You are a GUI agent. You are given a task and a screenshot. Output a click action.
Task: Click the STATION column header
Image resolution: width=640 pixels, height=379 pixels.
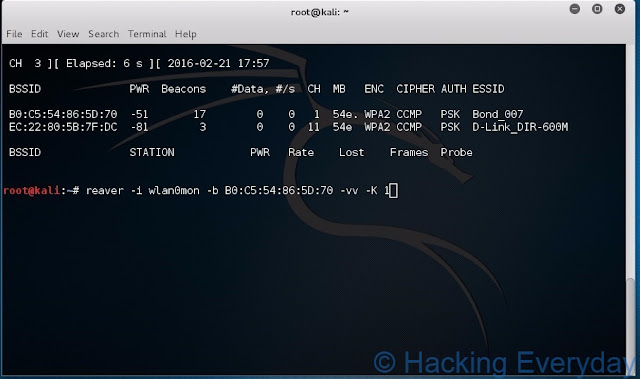pos(152,153)
